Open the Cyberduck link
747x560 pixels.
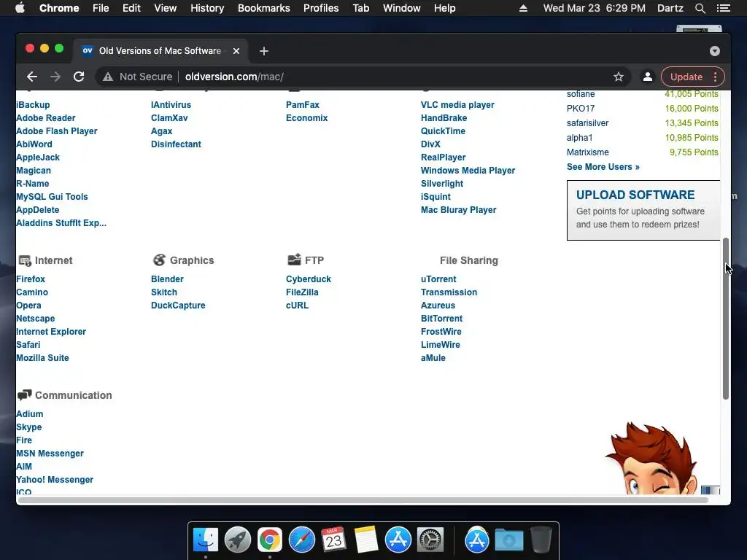click(309, 279)
